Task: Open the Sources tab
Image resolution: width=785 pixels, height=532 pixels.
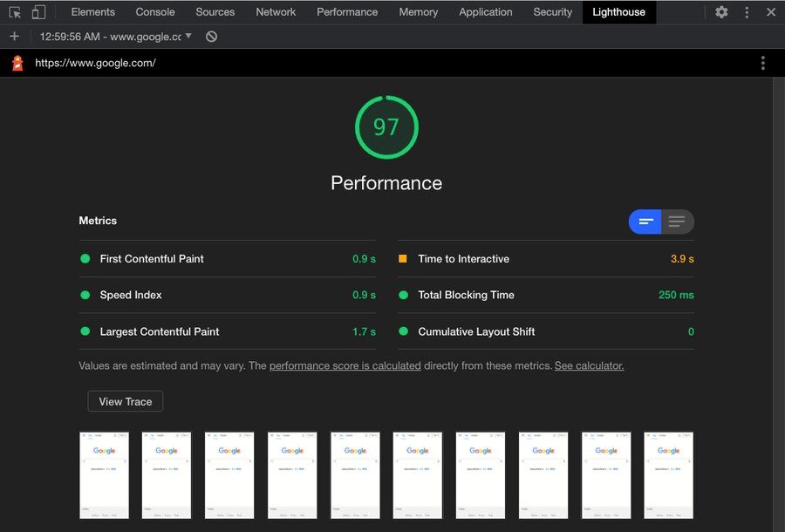Action: (215, 12)
